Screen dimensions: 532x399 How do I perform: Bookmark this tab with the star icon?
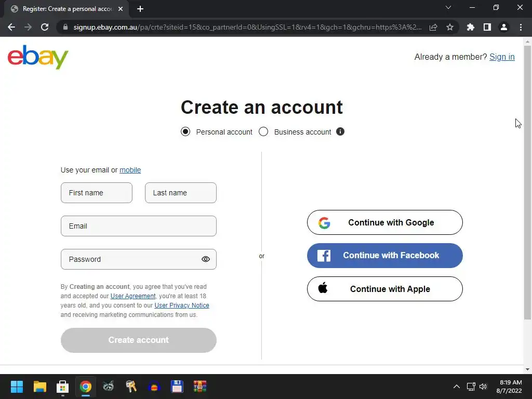pos(450,27)
